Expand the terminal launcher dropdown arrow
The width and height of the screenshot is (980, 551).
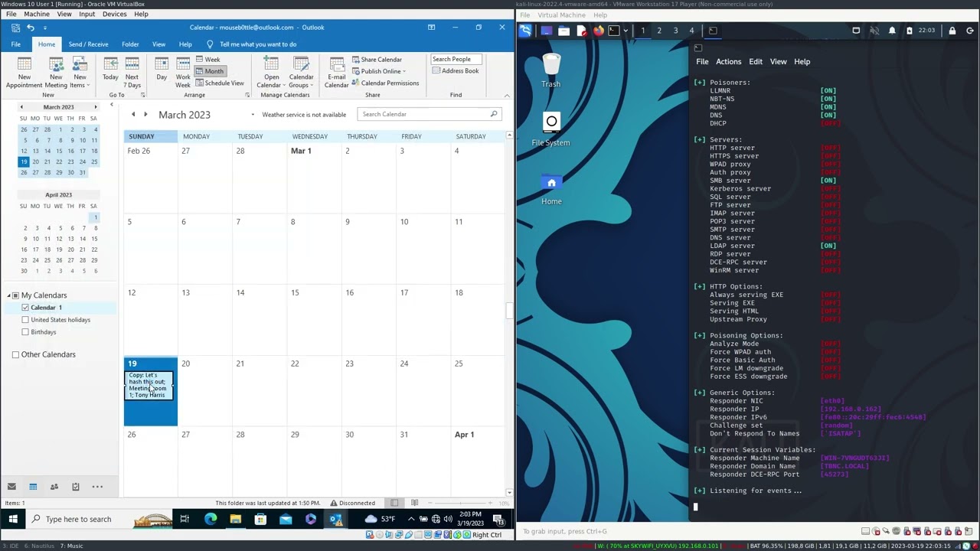coord(626,31)
